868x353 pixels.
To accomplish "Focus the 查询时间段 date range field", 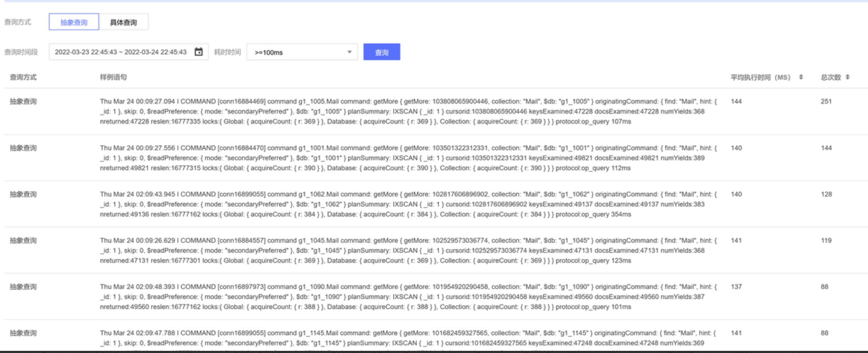I will (x=121, y=52).
